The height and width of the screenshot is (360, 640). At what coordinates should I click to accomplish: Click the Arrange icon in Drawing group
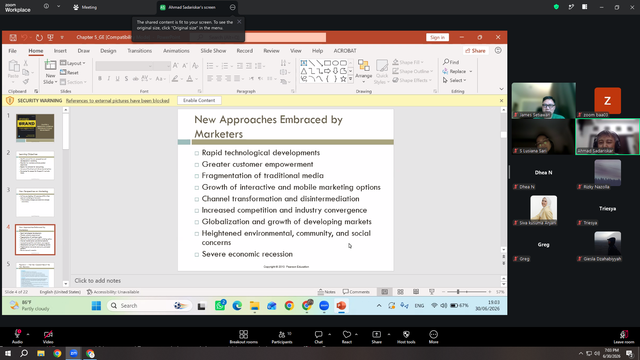coord(363,65)
